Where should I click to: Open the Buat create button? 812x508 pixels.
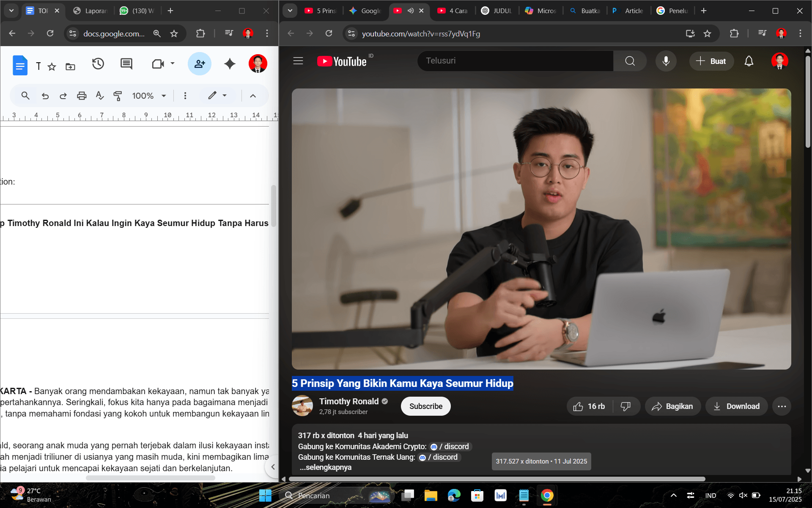click(x=711, y=61)
